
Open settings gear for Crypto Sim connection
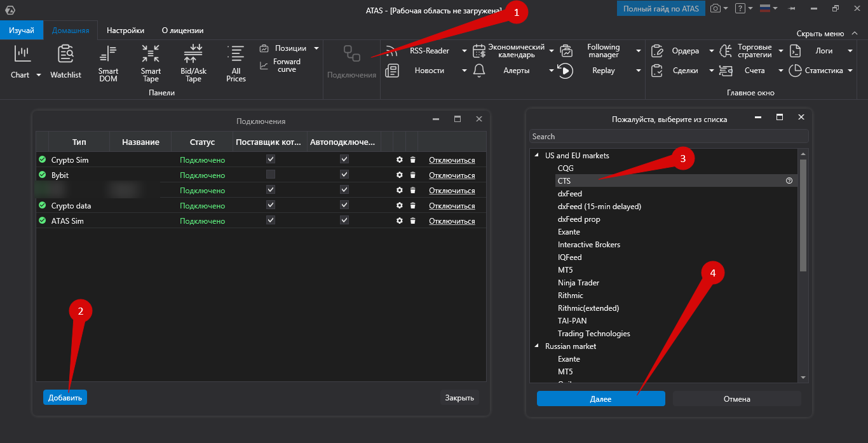pos(399,160)
